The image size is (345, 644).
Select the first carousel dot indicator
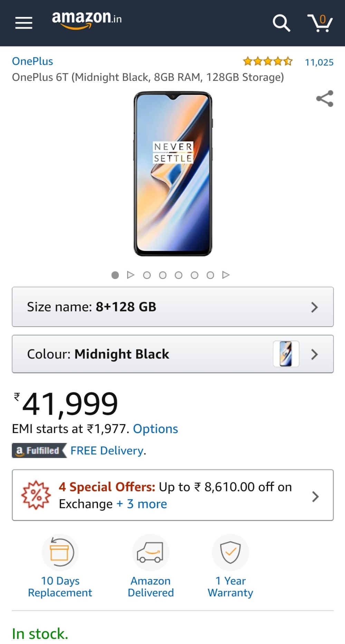(x=115, y=275)
